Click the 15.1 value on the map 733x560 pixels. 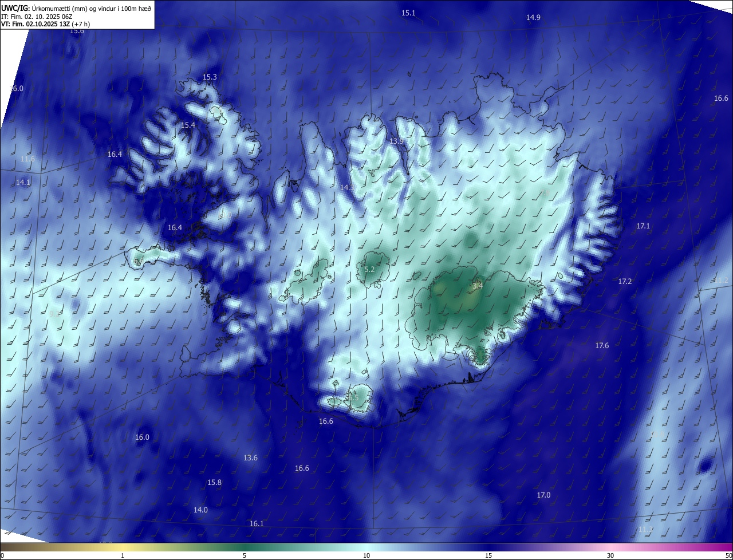(408, 13)
